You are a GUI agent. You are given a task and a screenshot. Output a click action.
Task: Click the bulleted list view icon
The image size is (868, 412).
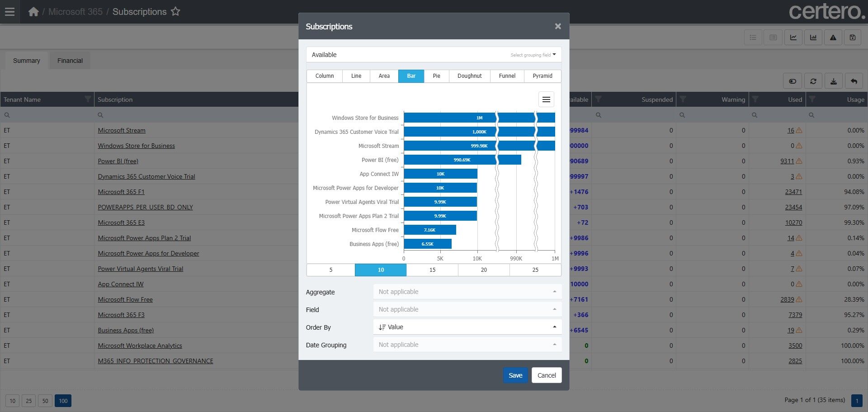pyautogui.click(x=753, y=38)
